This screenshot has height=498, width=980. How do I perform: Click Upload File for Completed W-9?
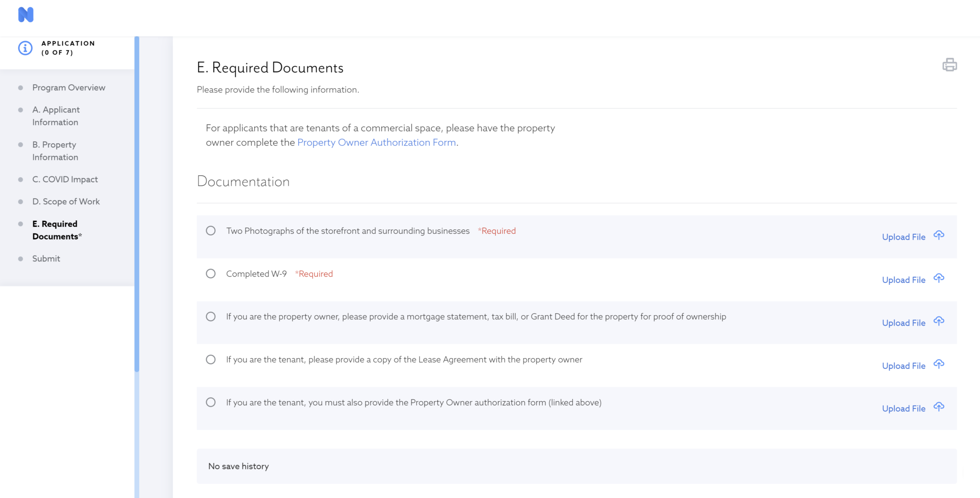tap(903, 280)
